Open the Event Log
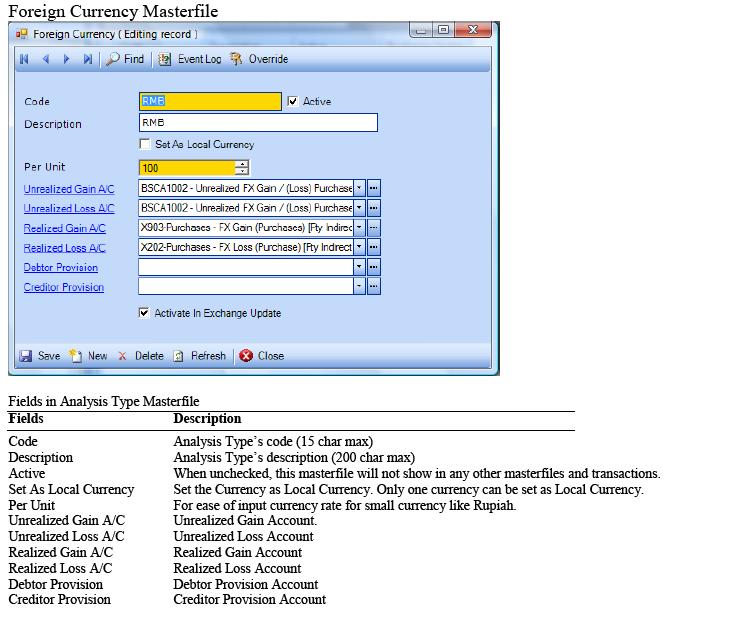This screenshot has height=640, width=736. click(x=191, y=60)
